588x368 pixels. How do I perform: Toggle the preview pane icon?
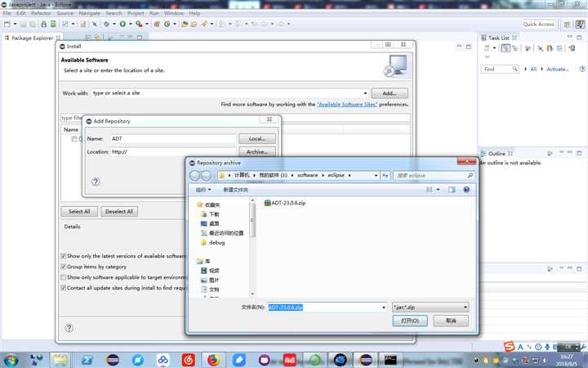pos(452,190)
